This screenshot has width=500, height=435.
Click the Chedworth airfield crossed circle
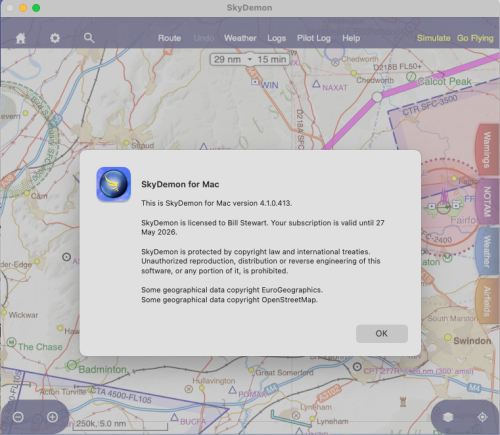coord(335,62)
